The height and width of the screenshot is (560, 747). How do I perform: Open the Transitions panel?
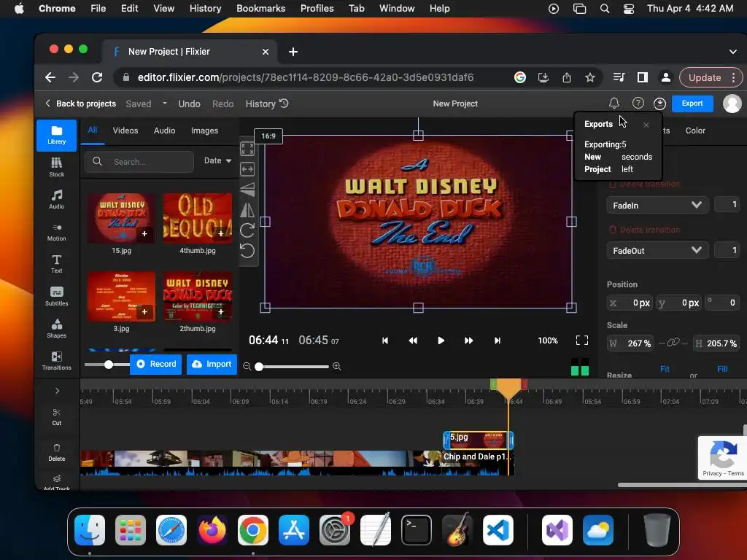56,360
